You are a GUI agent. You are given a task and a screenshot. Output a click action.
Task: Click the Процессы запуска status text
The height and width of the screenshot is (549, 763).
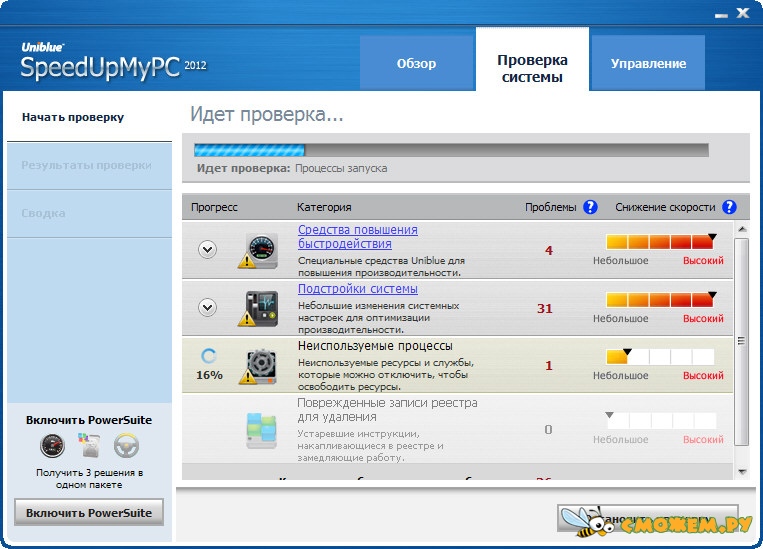click(x=341, y=168)
